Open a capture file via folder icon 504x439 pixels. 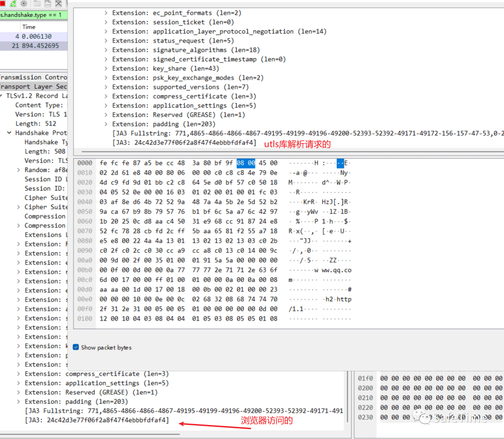[x=37, y=4]
